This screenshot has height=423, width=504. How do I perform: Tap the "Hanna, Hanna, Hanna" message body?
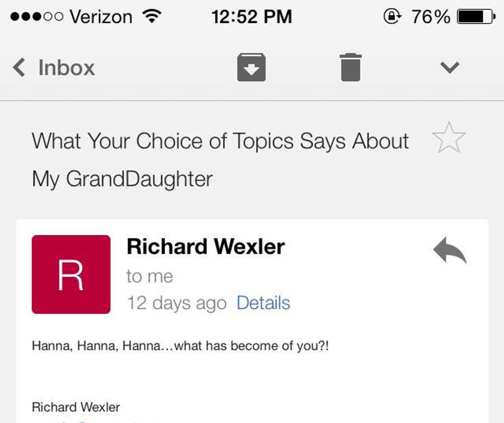coord(180,346)
